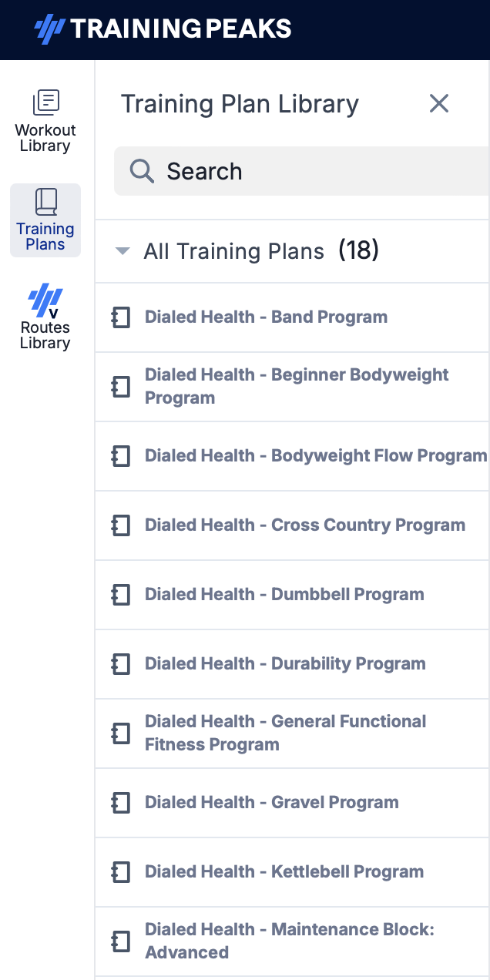Open Dialed Health - Band Program
The image size is (490, 980).
click(x=266, y=317)
